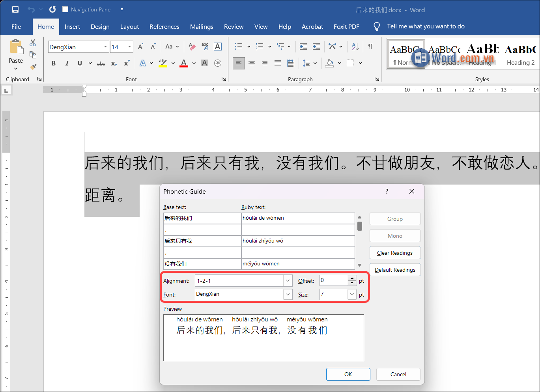Click ruby text field hòulái de wǒmen
540x392 pixels.
click(x=298, y=218)
